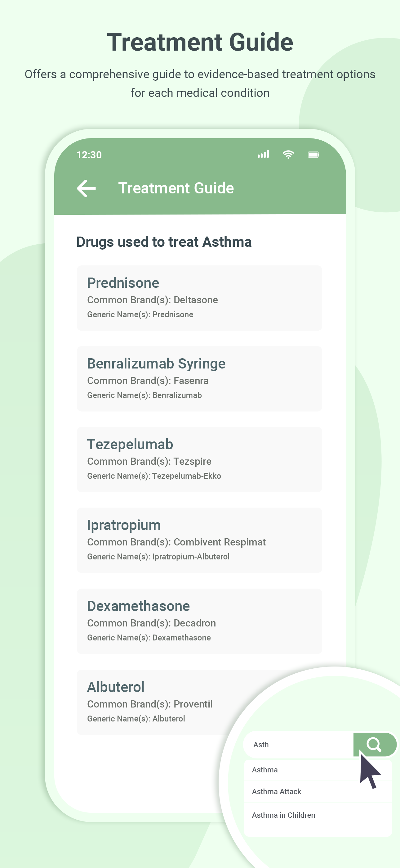Open the Ipratropium drug entry

199,540
